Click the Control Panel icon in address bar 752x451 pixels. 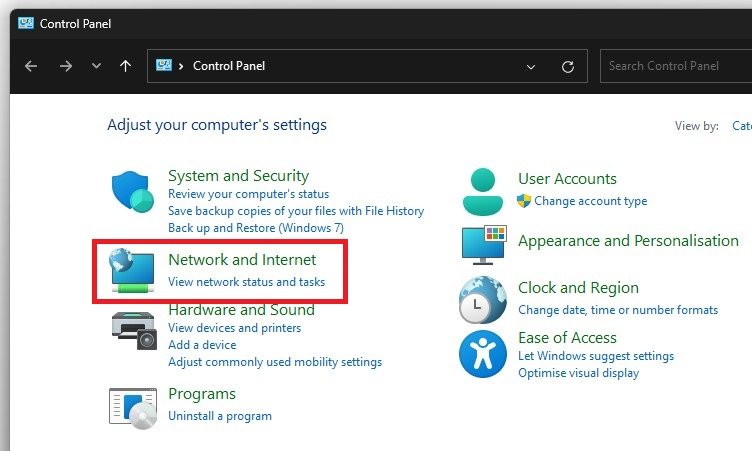click(164, 65)
